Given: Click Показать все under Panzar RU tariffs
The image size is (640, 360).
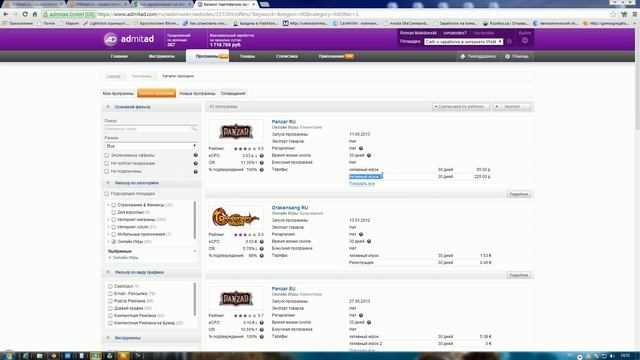Looking at the screenshot, I should (362, 184).
